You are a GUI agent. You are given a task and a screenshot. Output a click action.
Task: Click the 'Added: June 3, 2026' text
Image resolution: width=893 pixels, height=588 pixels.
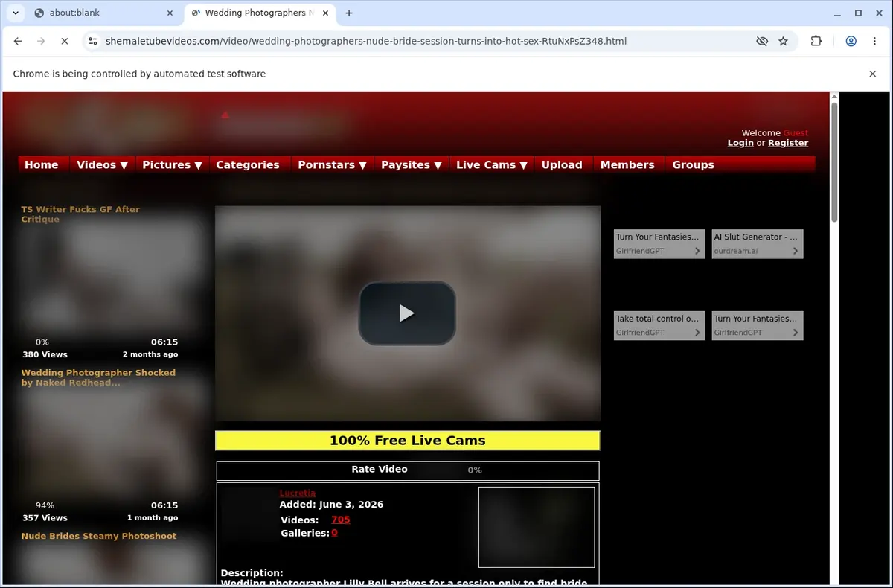(x=331, y=505)
